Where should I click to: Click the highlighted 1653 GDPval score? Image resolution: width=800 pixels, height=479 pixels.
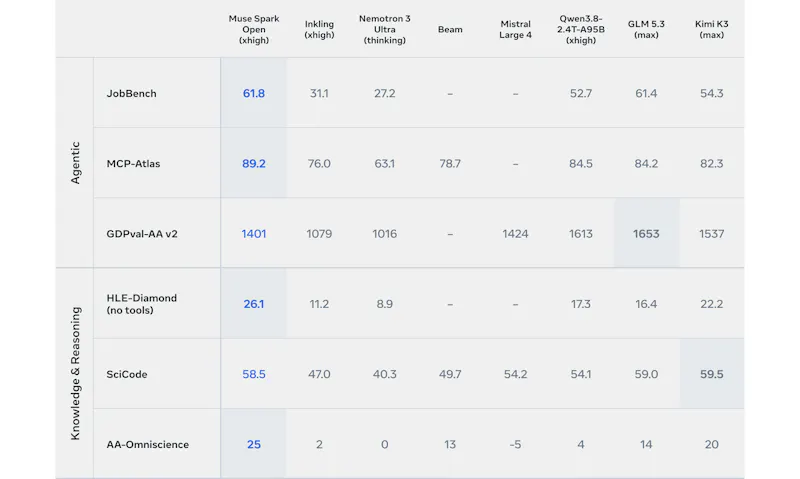click(x=646, y=234)
